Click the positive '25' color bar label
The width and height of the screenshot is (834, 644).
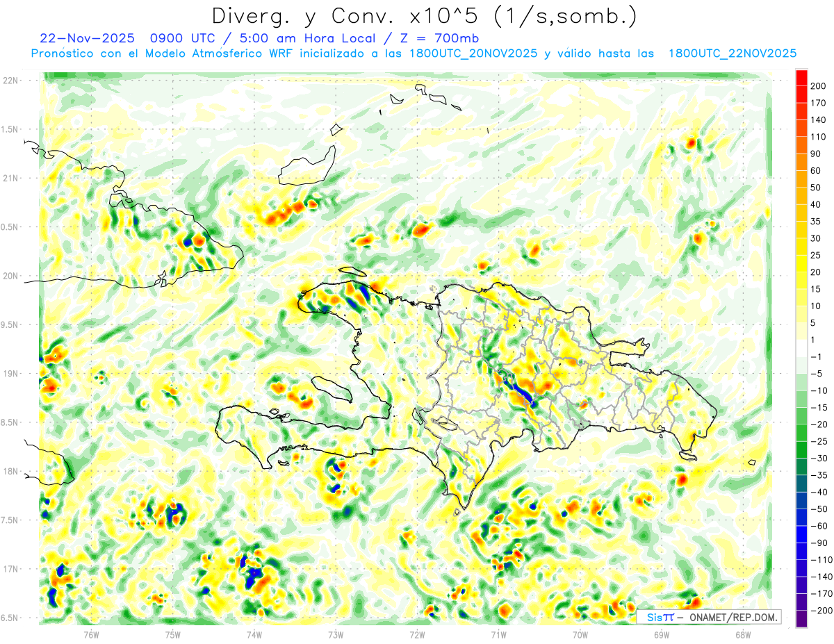click(x=816, y=256)
